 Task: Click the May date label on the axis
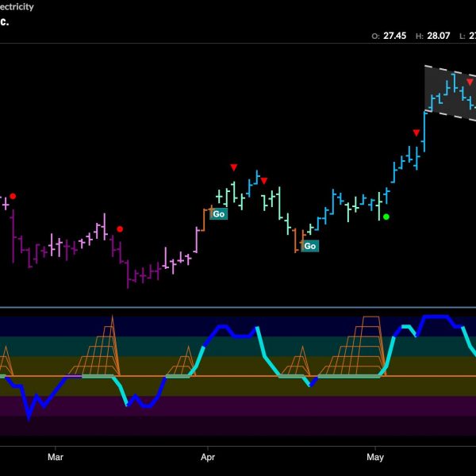(375, 457)
